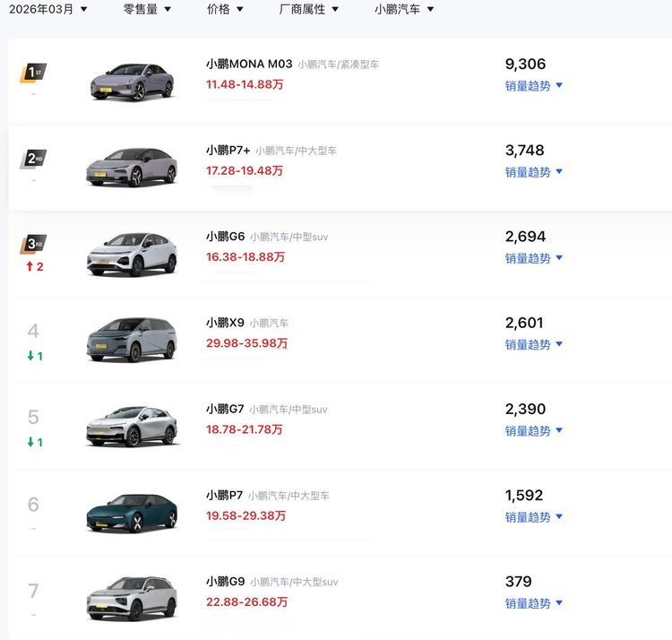672x640 pixels.
Task: Open the 2026年03月 date dropdown
Action: (48, 9)
